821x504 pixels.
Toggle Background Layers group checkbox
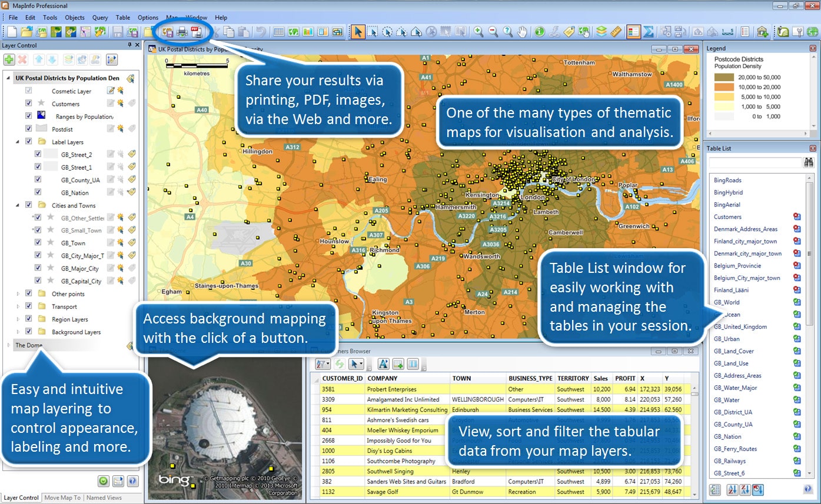tap(28, 332)
